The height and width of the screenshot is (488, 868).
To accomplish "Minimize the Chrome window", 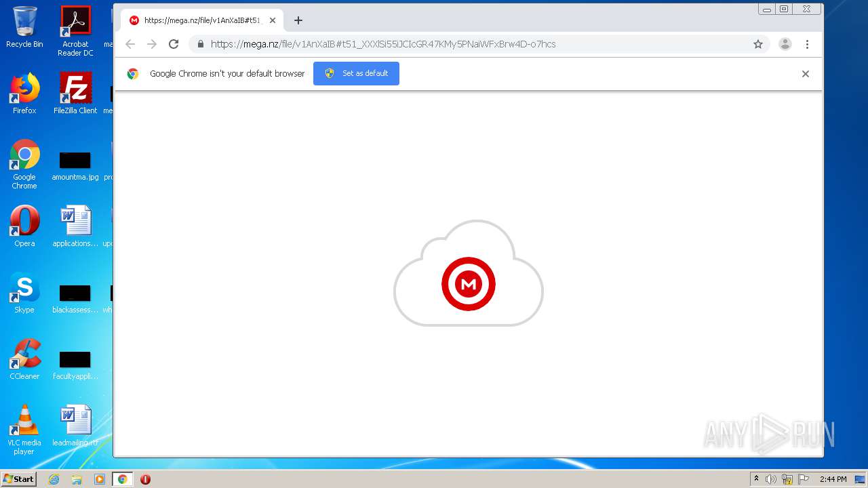I will [767, 9].
